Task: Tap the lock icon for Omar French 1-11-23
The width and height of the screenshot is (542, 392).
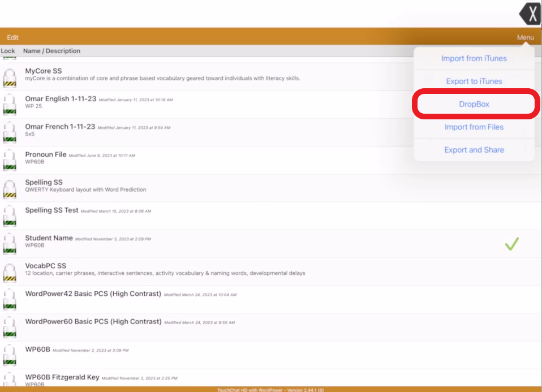Action: 10,133
